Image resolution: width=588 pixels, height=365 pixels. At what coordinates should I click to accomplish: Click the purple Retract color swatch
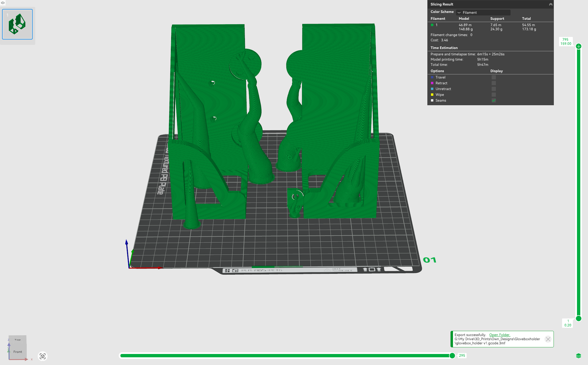432,83
